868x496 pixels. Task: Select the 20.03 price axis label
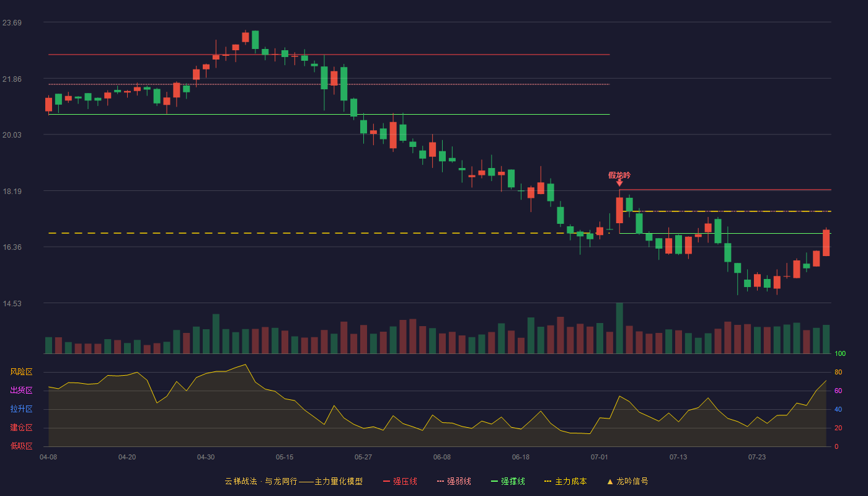(x=12, y=135)
